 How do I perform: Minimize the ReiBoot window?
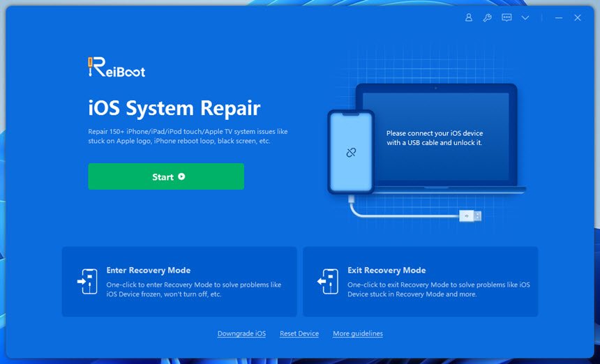(559, 18)
